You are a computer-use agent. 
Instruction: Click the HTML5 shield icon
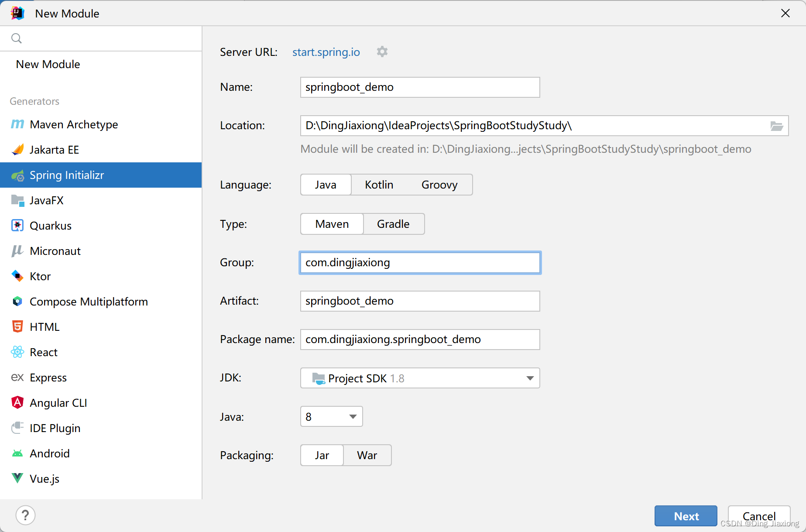(17, 327)
